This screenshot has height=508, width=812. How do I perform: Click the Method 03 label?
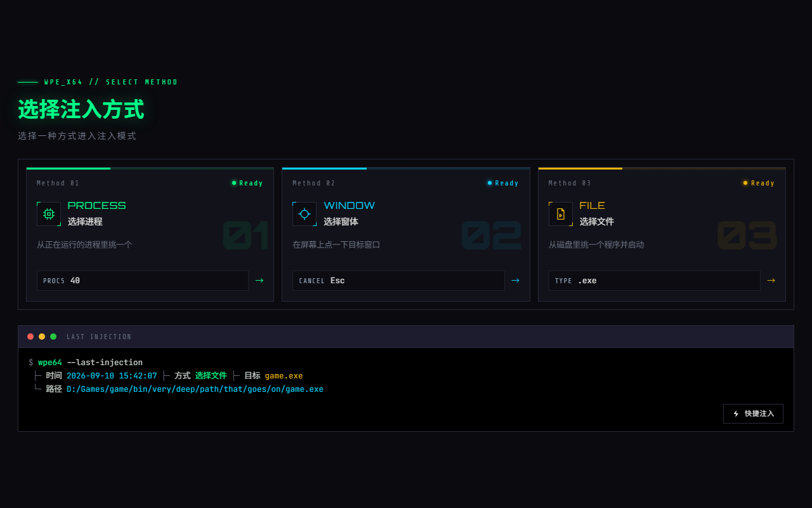coord(570,184)
